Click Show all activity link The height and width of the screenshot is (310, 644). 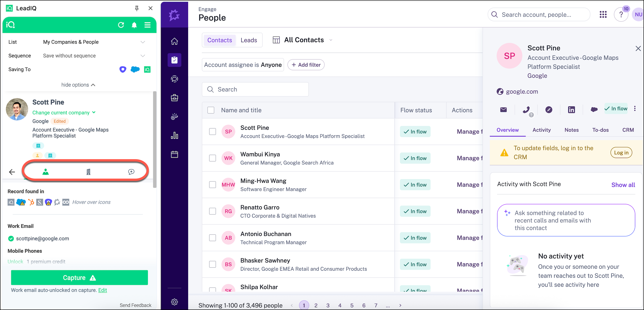(623, 185)
